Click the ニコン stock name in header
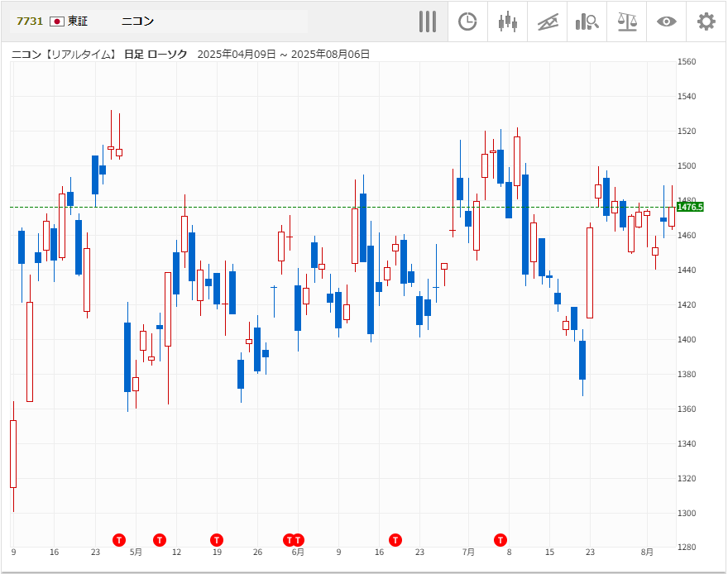728x574 pixels. (x=137, y=22)
